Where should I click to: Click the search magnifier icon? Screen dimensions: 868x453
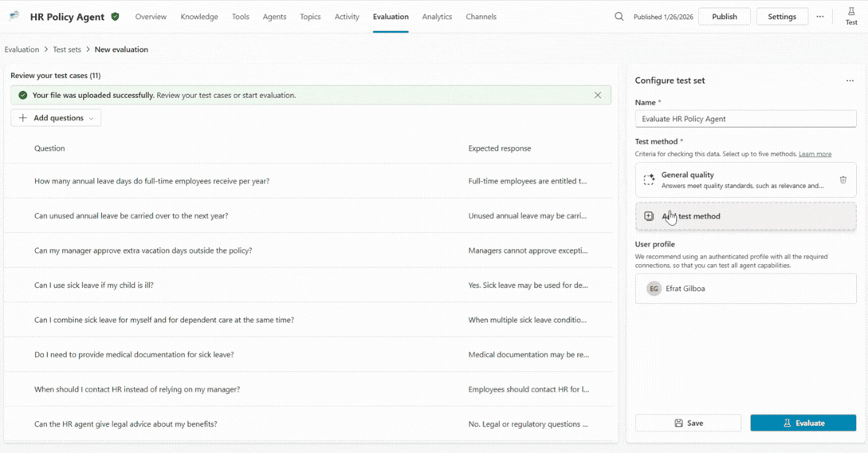point(619,17)
